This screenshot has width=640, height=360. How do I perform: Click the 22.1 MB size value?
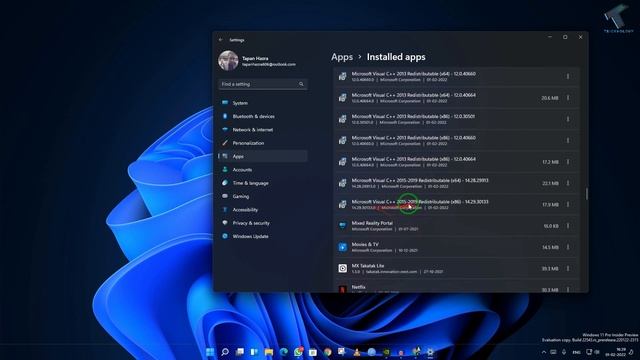point(550,184)
